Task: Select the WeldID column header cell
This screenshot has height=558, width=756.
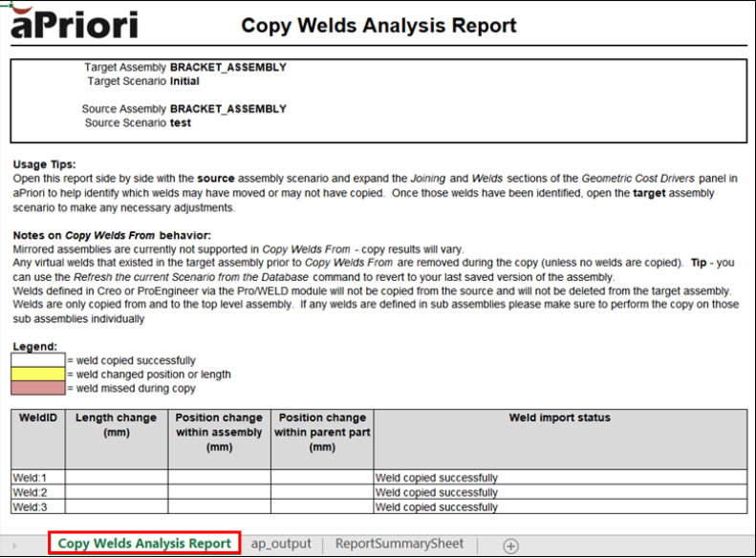Action: (x=37, y=418)
